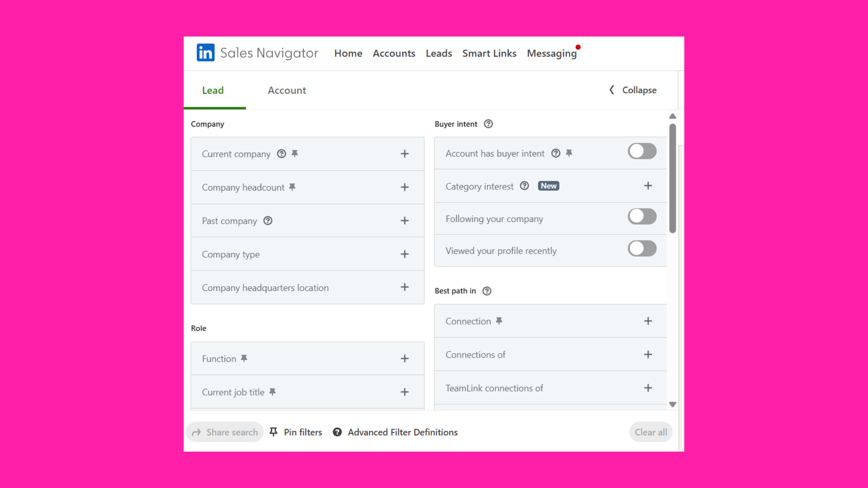Go to Home in navigation
The width and height of the screenshot is (868, 488).
(348, 53)
